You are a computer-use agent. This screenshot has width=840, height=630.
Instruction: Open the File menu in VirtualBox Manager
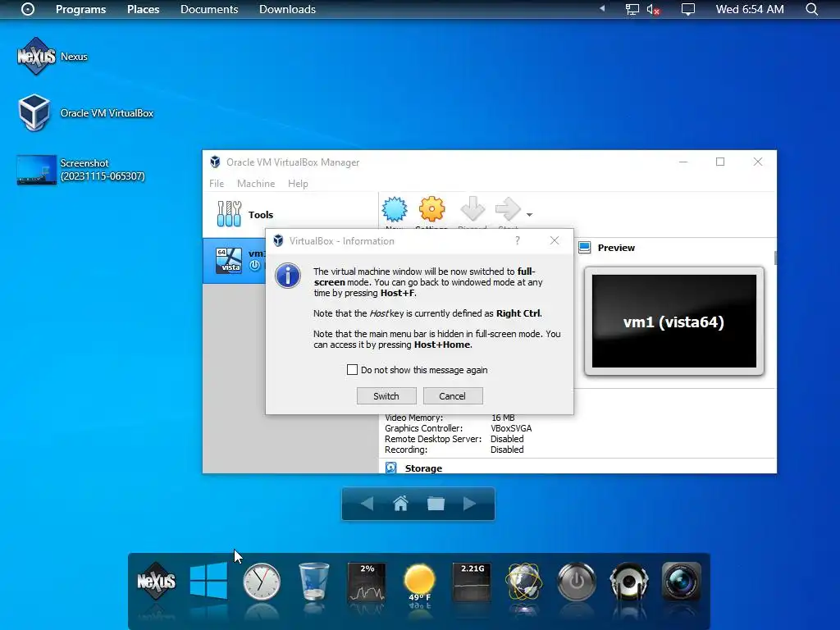click(x=217, y=183)
